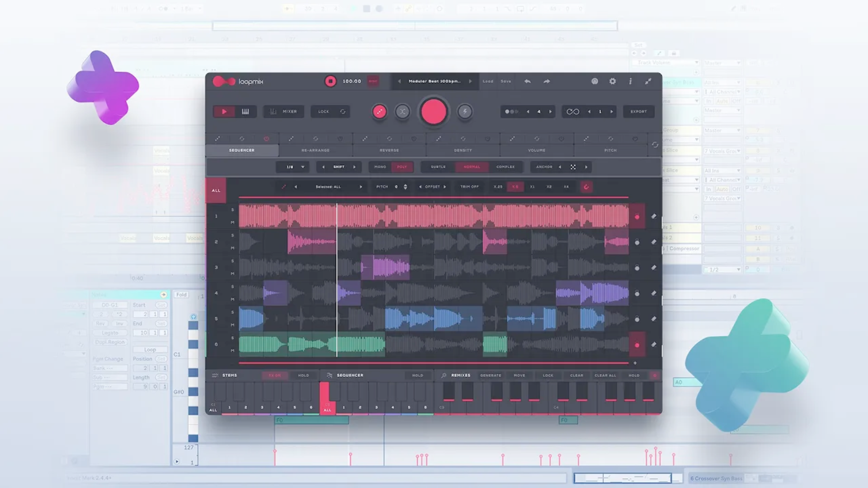Click the shuffle randomize icon beside the record button

(x=402, y=112)
